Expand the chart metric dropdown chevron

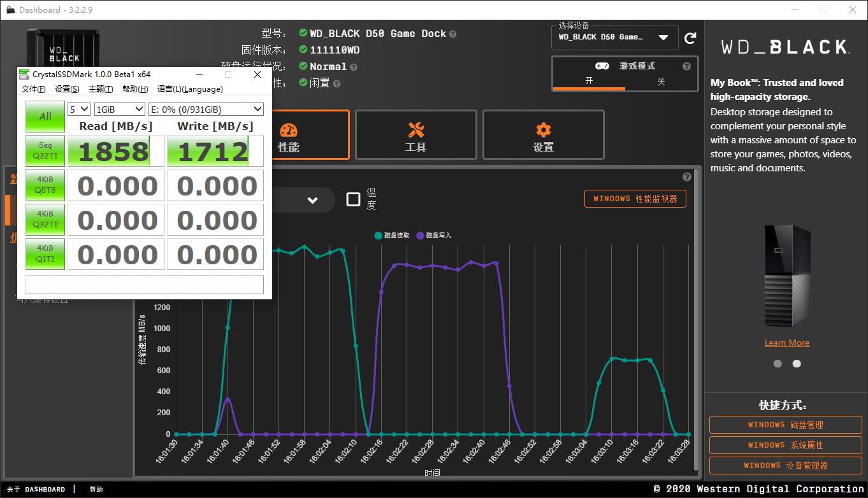[x=312, y=200]
